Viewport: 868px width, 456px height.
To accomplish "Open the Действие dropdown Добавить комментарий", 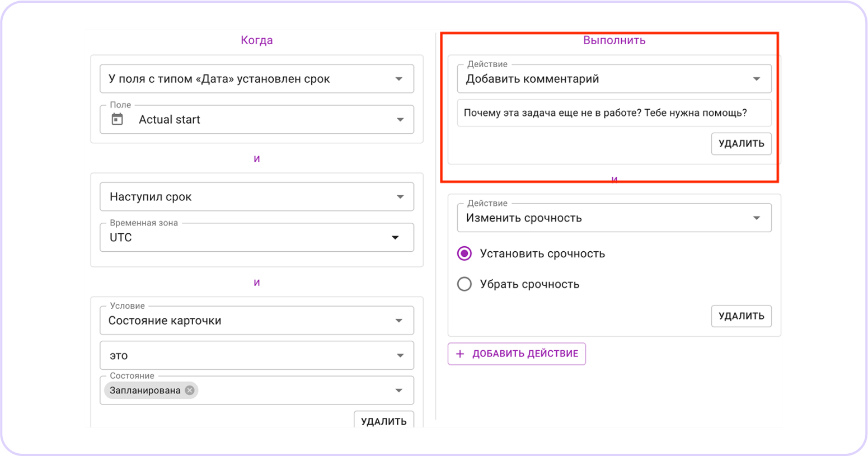I will (x=614, y=79).
